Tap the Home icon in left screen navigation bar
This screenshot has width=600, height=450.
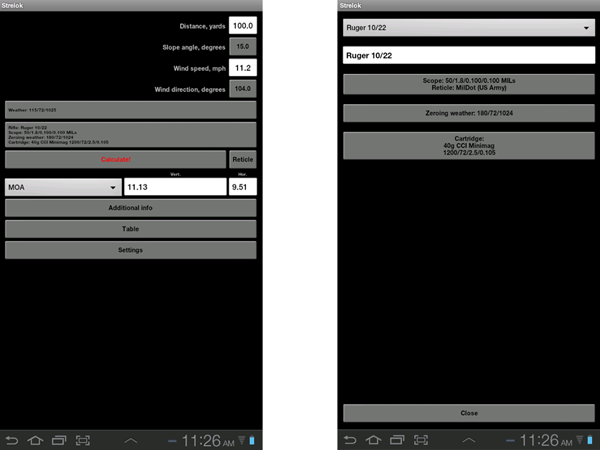[35, 440]
